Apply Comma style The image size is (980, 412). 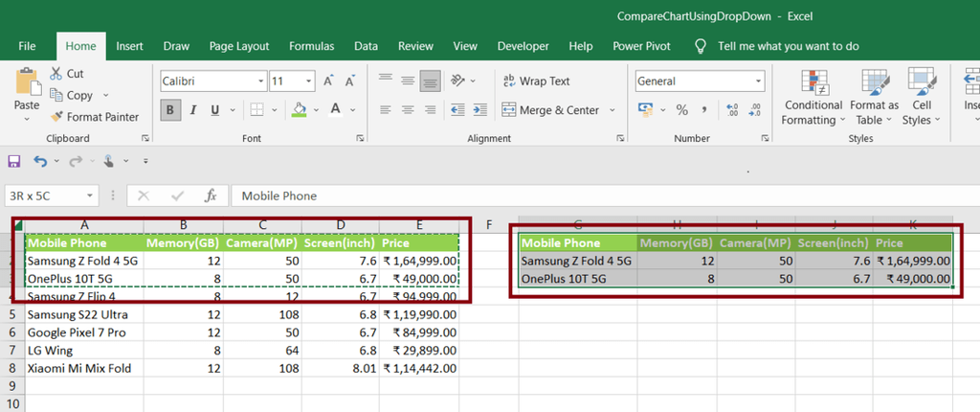pos(704,110)
